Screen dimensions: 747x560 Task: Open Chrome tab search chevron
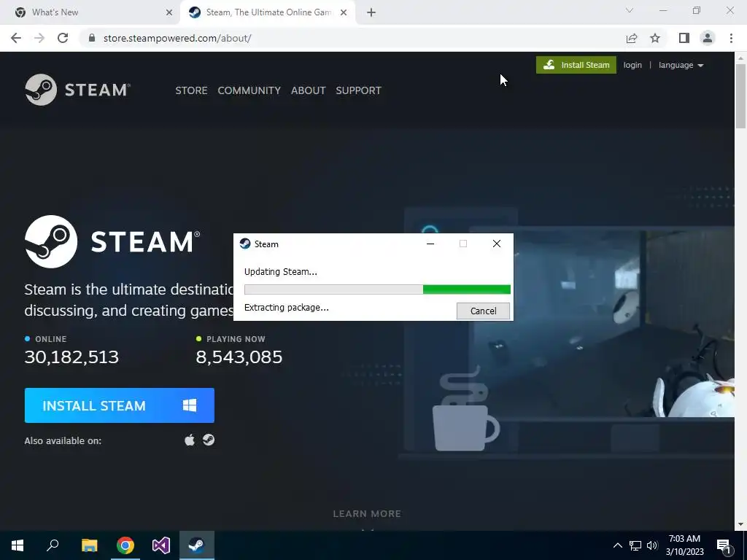coord(630,10)
